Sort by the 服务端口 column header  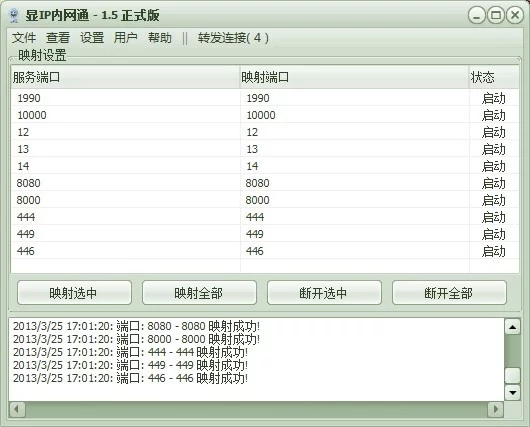pos(125,77)
